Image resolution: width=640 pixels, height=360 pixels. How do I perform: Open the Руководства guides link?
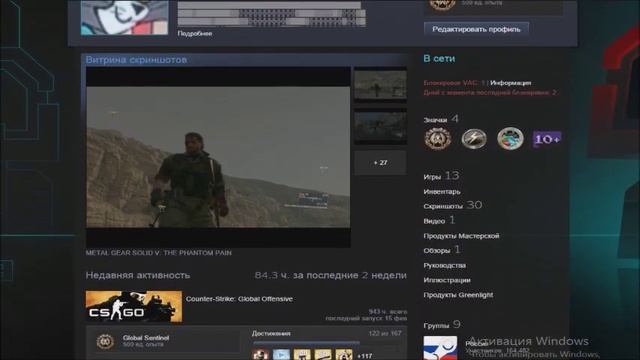click(x=444, y=265)
